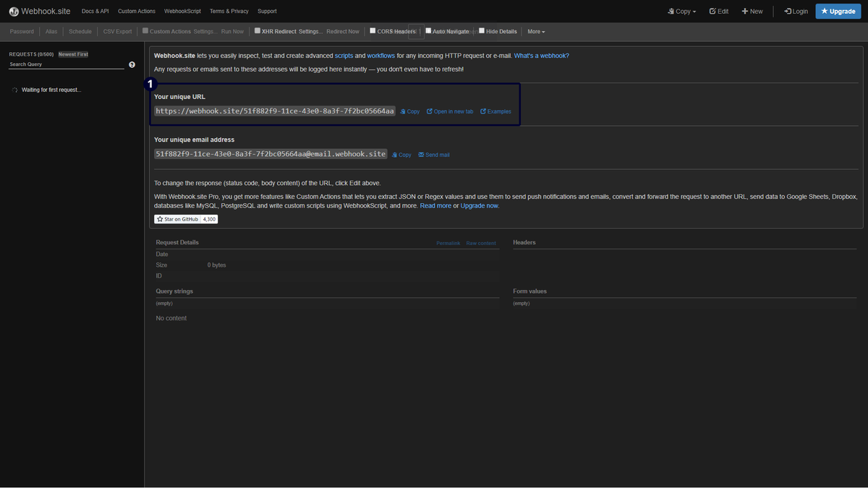This screenshot has height=488, width=868.
Task: Open the unique URL in new tab
Action: [450, 112]
